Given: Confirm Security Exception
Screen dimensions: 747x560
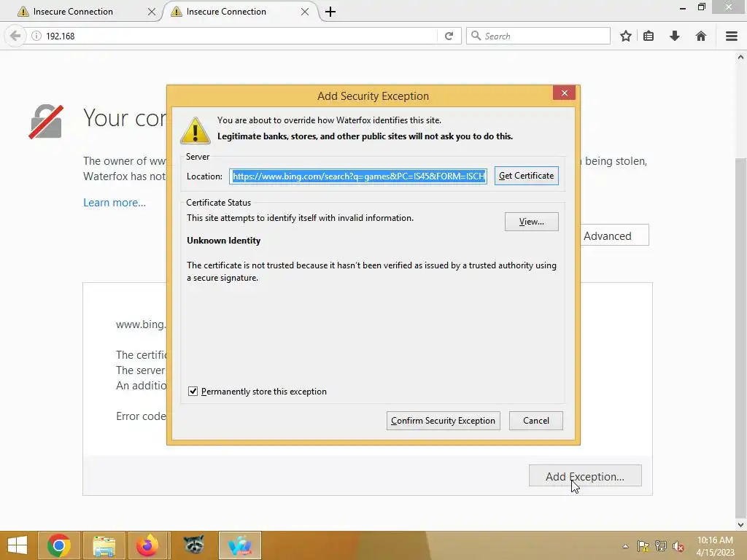Looking at the screenshot, I should pos(443,421).
